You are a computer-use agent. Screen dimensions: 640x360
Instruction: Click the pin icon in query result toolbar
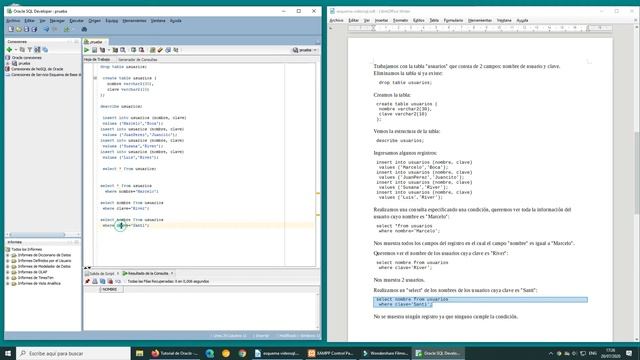click(x=87, y=281)
